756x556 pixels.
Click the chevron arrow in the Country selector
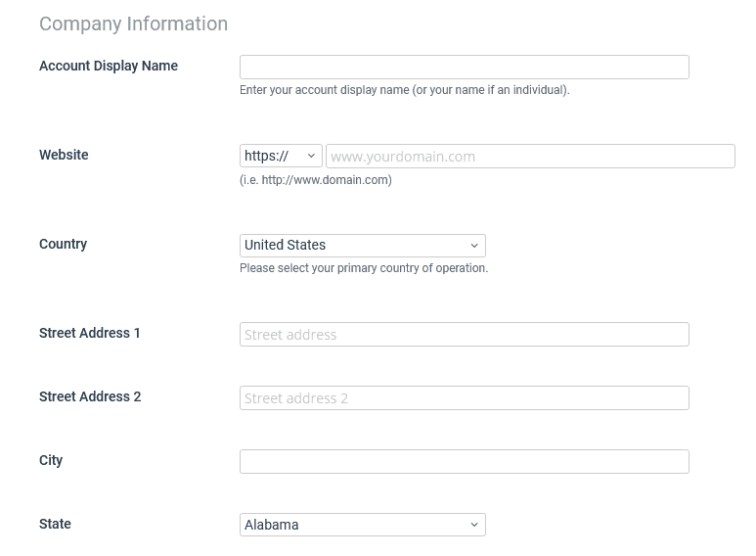(474, 246)
